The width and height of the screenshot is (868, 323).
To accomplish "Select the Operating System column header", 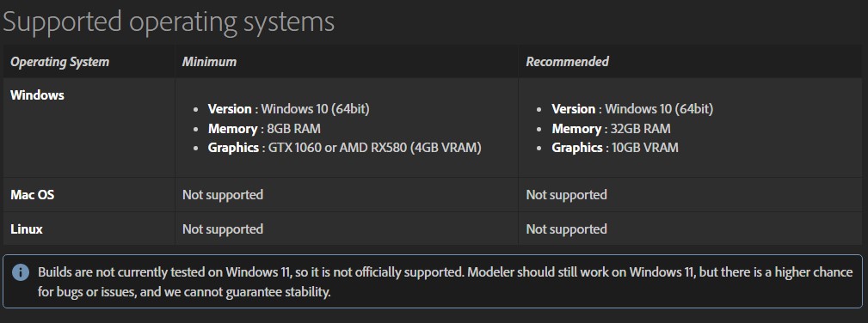I will (x=59, y=61).
